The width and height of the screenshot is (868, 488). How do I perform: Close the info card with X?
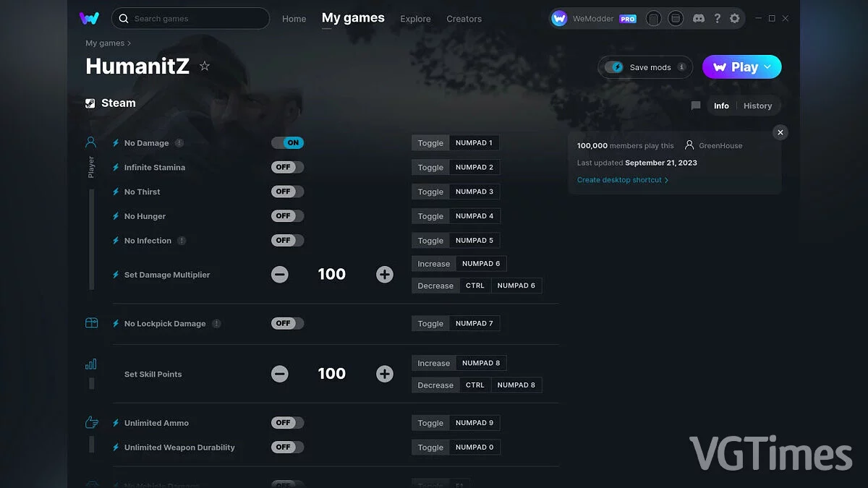pyautogui.click(x=780, y=132)
